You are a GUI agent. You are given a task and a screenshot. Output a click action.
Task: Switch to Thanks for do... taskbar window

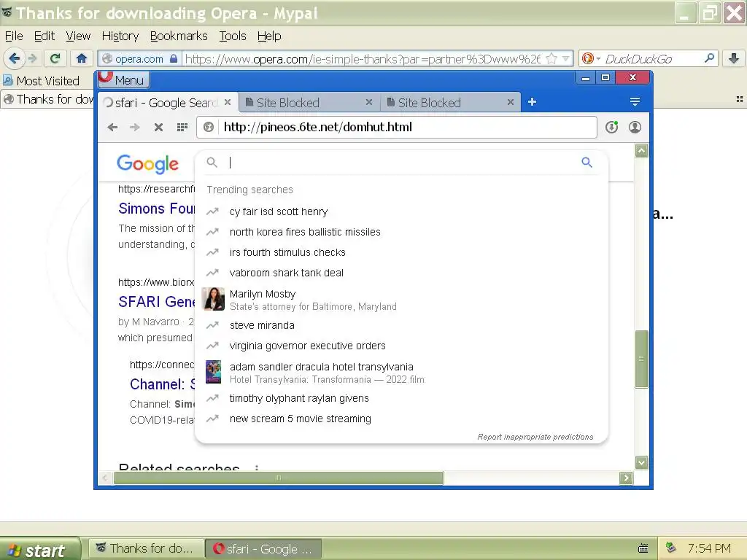146,548
